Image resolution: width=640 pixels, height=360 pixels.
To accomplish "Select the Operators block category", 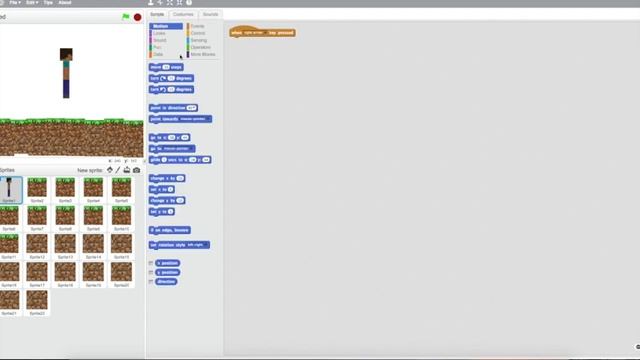I will coord(202,47).
